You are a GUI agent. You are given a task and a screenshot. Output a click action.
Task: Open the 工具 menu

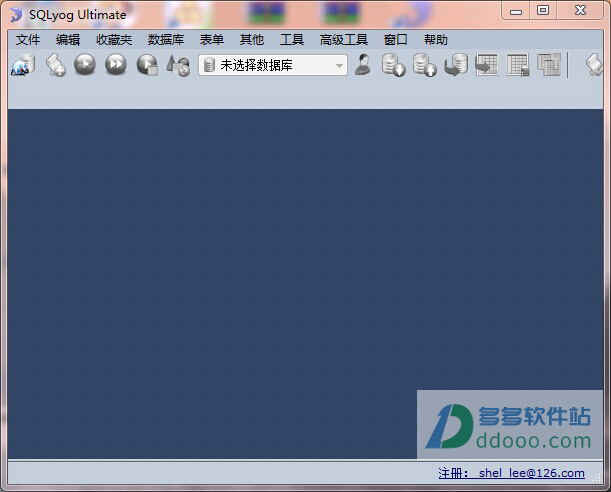point(292,40)
